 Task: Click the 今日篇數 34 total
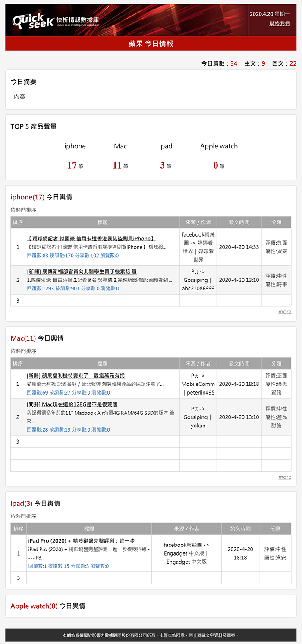[219, 63]
